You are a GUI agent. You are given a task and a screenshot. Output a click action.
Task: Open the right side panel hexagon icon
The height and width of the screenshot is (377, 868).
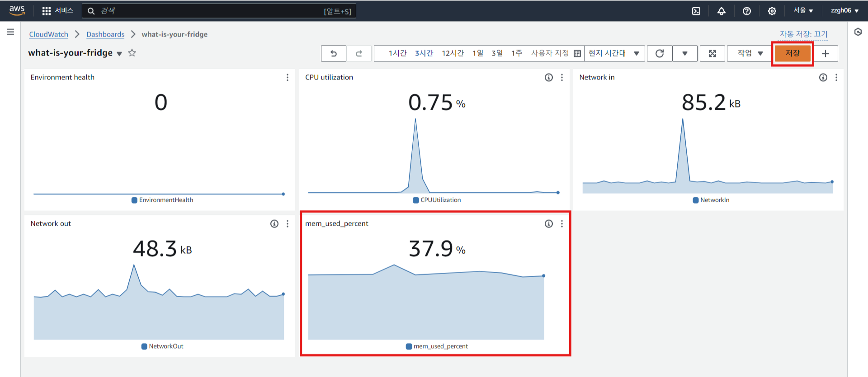pyautogui.click(x=858, y=32)
